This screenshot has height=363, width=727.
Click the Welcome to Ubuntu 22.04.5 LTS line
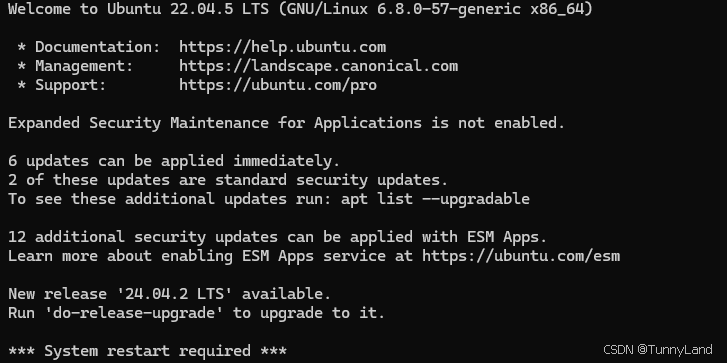point(300,9)
